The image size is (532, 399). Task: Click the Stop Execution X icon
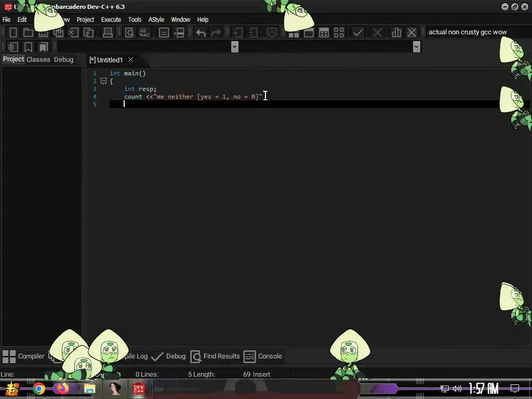click(377, 33)
